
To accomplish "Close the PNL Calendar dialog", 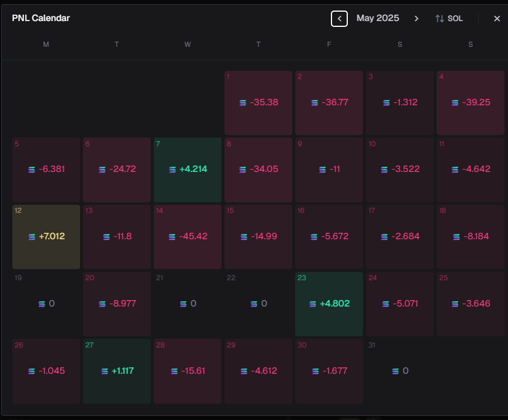I will tap(497, 19).
